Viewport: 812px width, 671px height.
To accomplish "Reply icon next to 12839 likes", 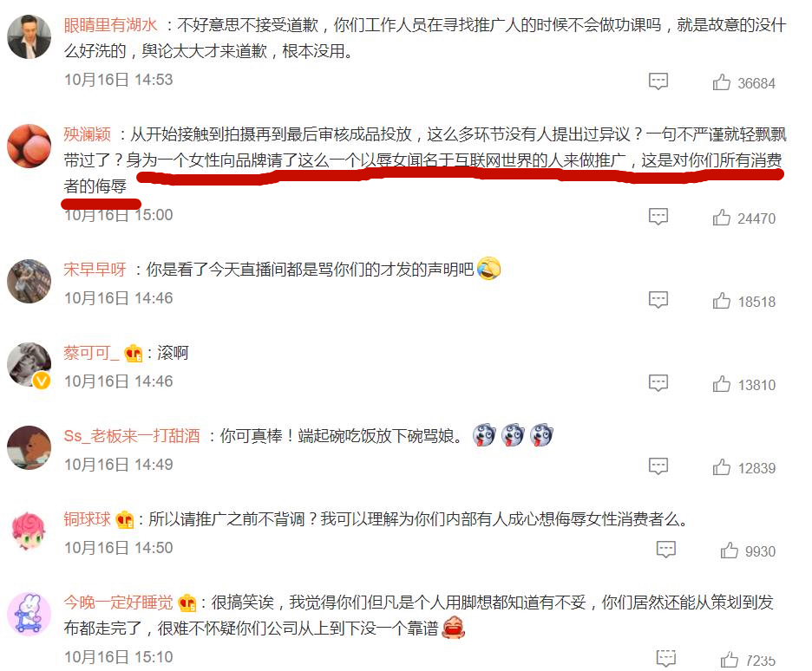I will [x=658, y=466].
